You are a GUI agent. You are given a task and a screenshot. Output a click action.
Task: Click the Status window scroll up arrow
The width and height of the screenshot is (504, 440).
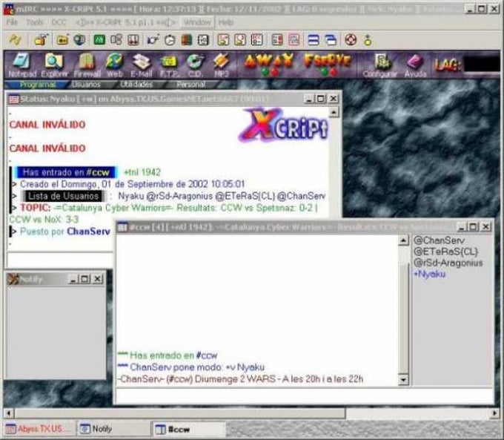(x=334, y=112)
